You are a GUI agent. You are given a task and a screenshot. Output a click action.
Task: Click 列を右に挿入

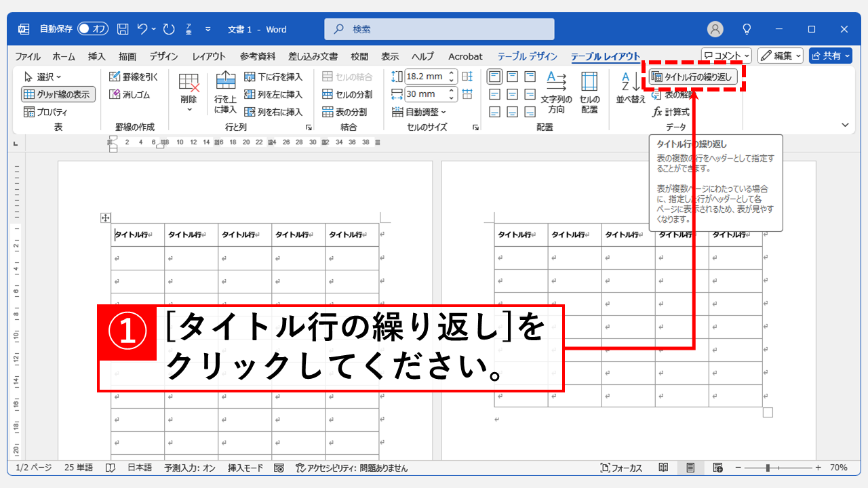pyautogui.click(x=273, y=112)
